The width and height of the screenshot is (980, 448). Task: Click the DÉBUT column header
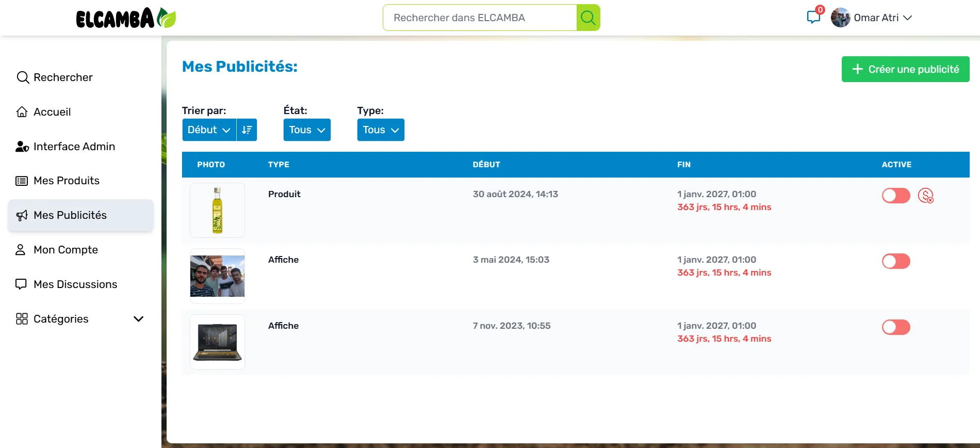[486, 165]
